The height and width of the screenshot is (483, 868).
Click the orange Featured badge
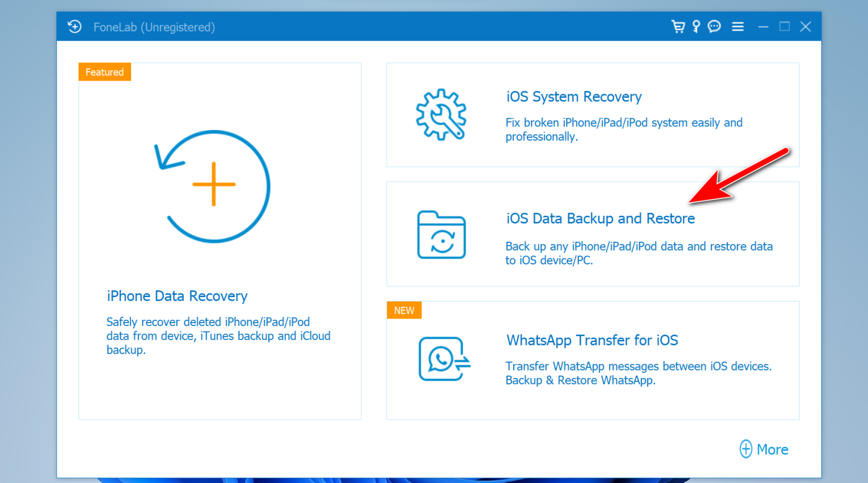tap(104, 72)
